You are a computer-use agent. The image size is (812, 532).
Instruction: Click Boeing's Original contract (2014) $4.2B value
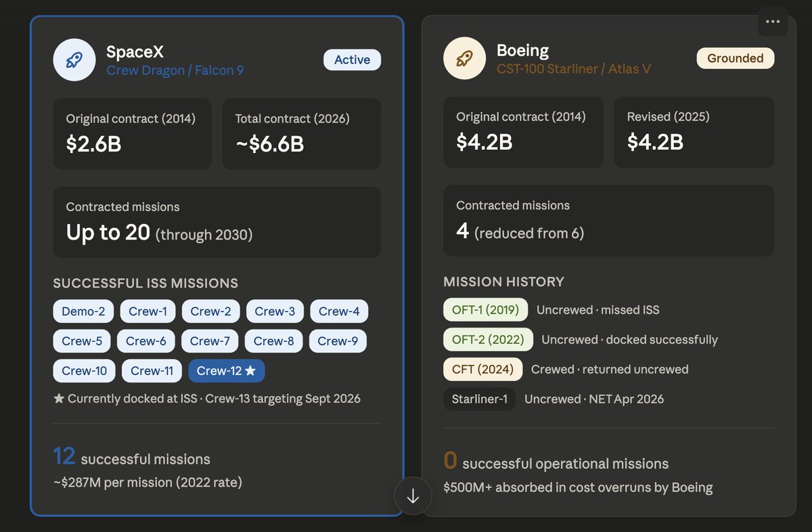[484, 141]
